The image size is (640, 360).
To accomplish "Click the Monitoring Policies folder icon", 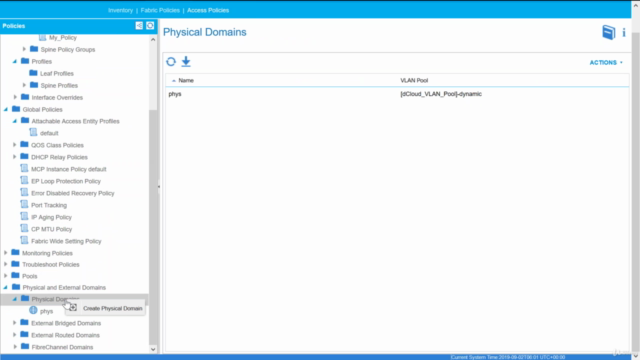I will 16,252.
